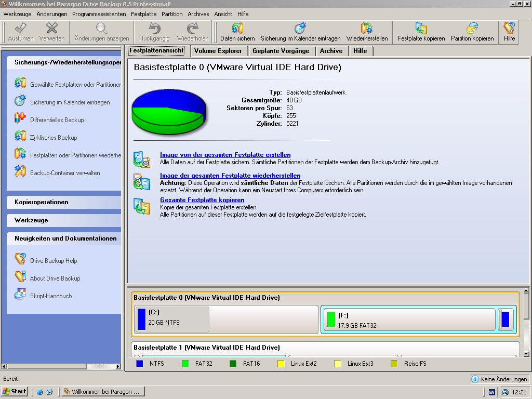Open Skript-Handbuch sidebar icon

pos(20,295)
